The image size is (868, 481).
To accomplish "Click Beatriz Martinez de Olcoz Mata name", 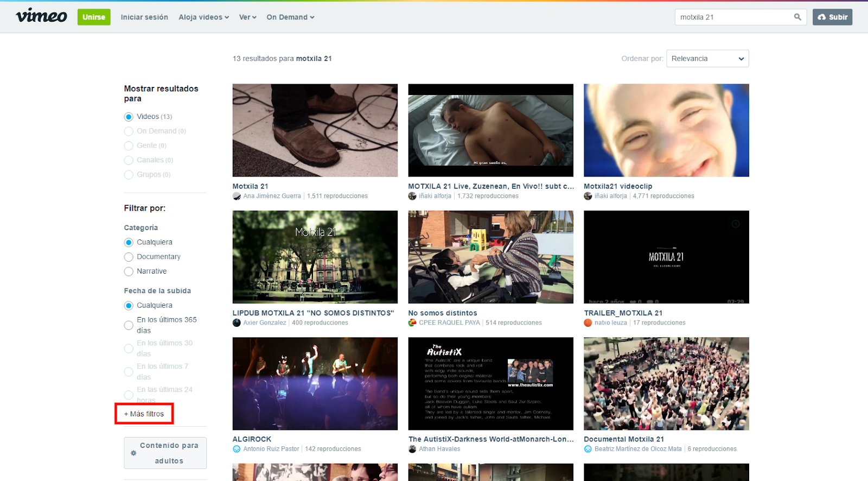I will tap(638, 449).
